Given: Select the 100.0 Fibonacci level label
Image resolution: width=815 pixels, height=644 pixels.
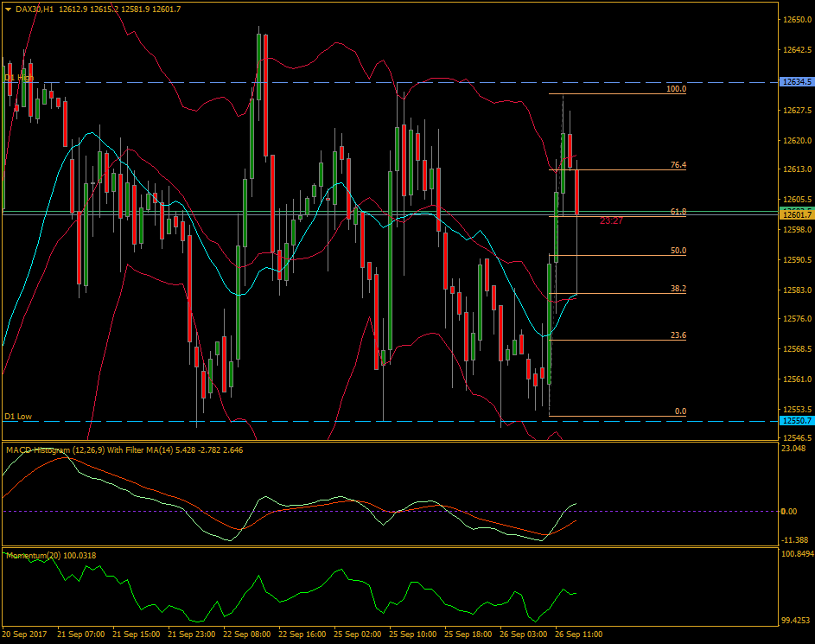Looking at the screenshot, I should tap(677, 87).
